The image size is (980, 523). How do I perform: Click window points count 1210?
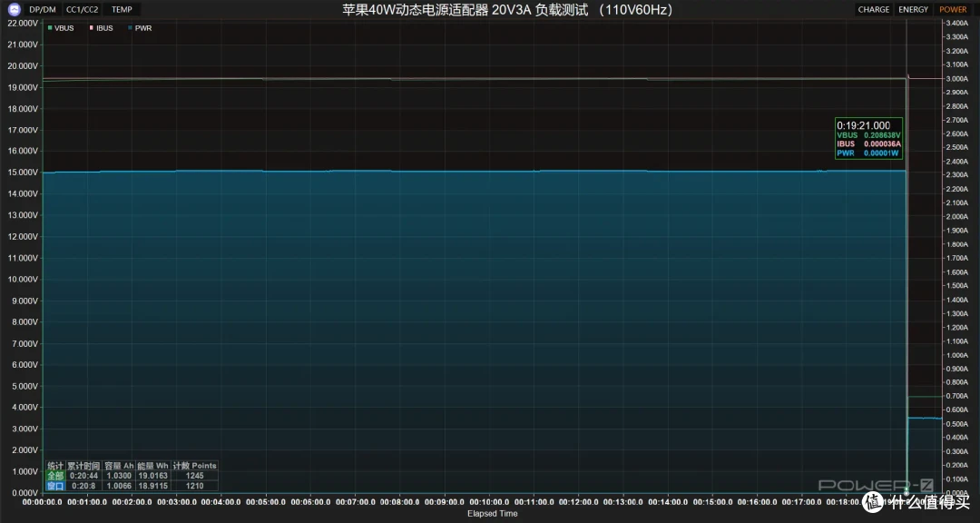point(194,486)
